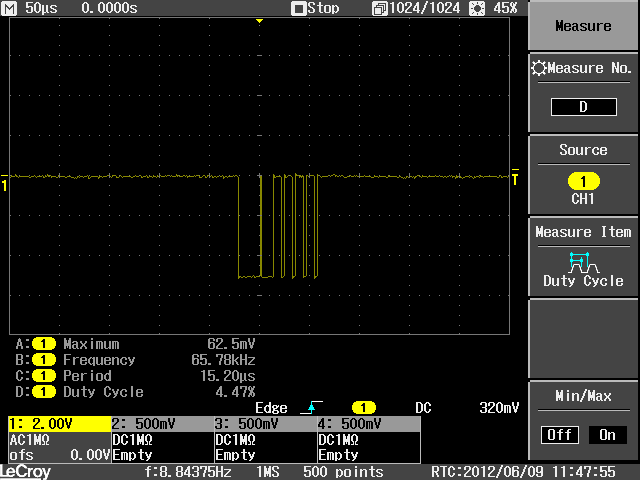Click the RTC date and time

click(523, 472)
